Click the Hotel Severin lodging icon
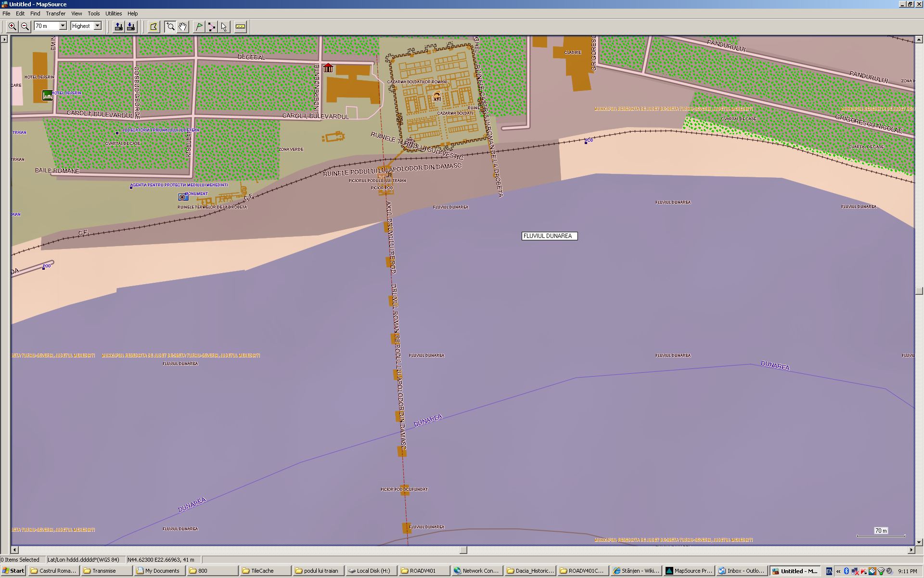Image resolution: width=924 pixels, height=578 pixels. coord(47,95)
